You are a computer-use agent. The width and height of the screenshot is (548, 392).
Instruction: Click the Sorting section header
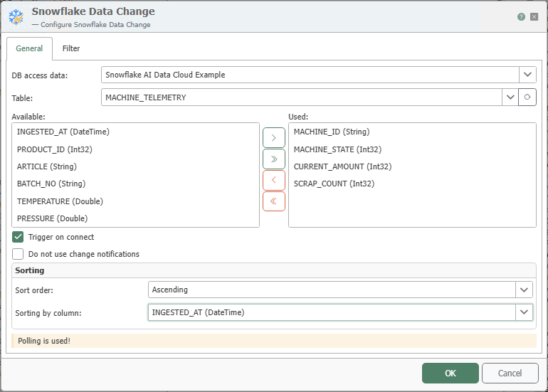(x=274, y=270)
